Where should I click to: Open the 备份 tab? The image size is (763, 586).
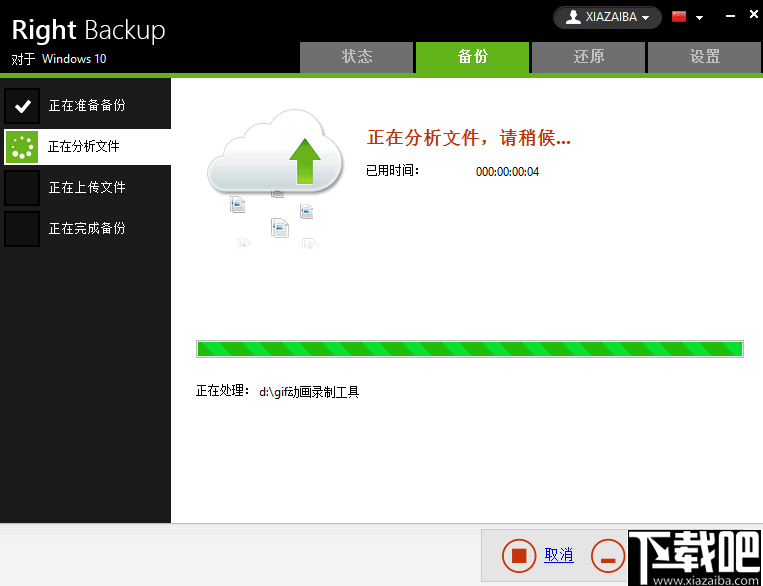(472, 57)
